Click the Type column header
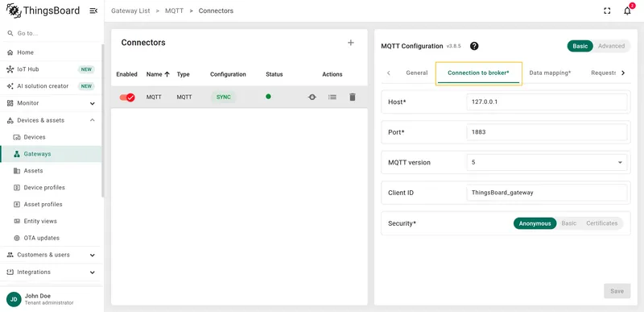Image resolution: width=644 pixels, height=312 pixels. (x=184, y=74)
